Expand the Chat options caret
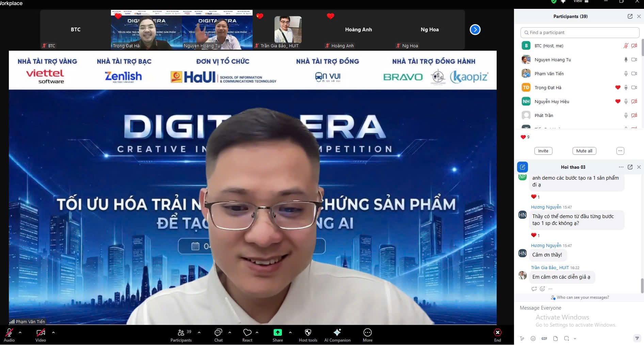644x345 pixels. pos(230,332)
